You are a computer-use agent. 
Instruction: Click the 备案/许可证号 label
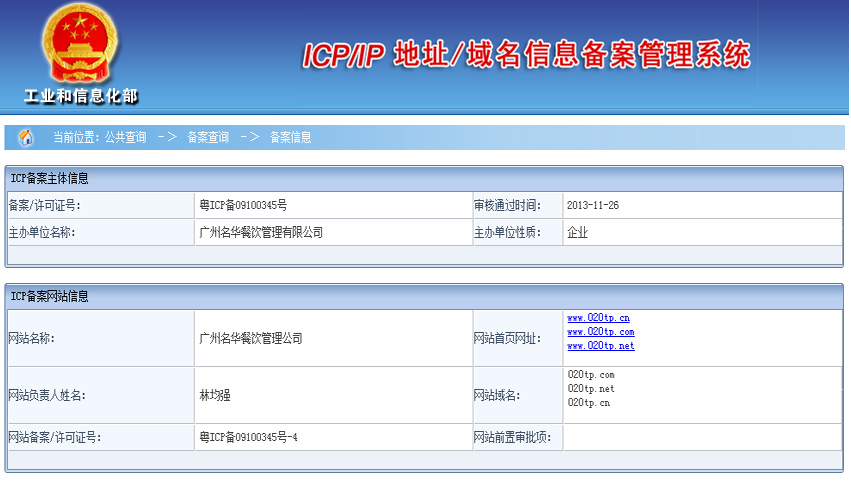(45, 205)
